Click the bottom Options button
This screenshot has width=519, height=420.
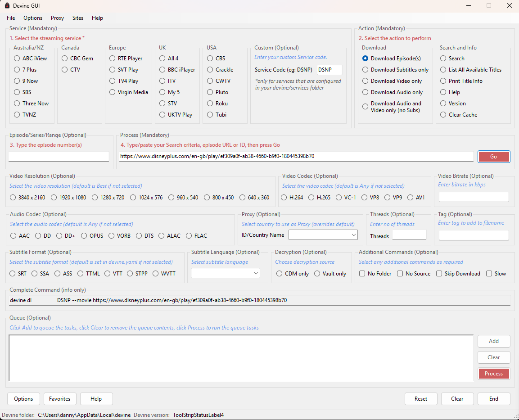[x=23, y=399]
